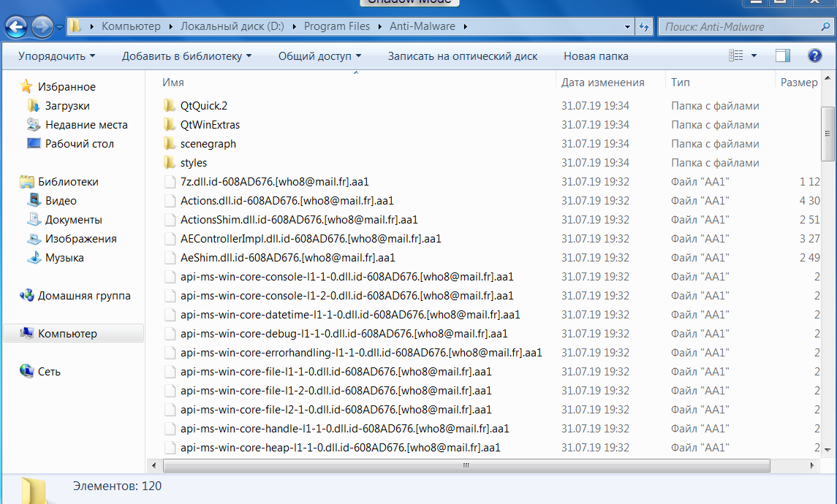Change view with the view mode icon
Screen dimensions: 837x504
point(735,56)
